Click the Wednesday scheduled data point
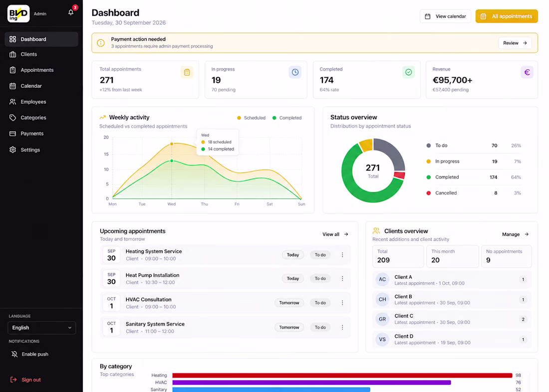The height and width of the screenshot is (392, 549). [x=172, y=144]
